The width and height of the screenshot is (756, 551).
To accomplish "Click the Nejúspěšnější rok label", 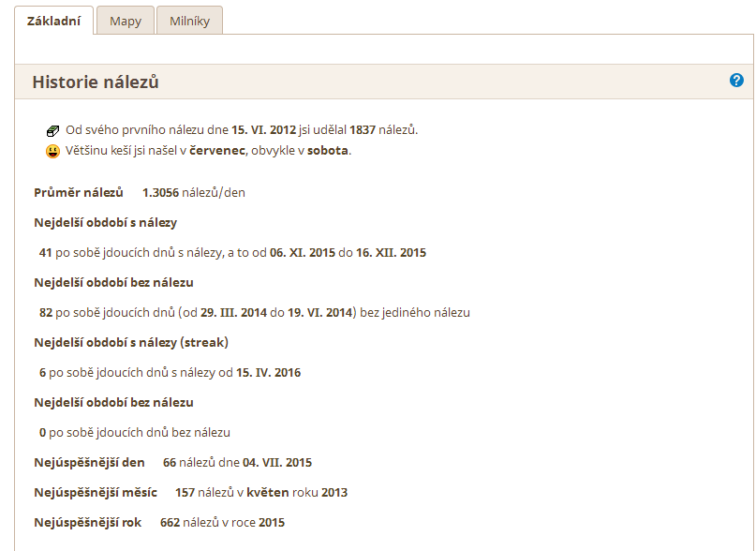I will (88, 522).
